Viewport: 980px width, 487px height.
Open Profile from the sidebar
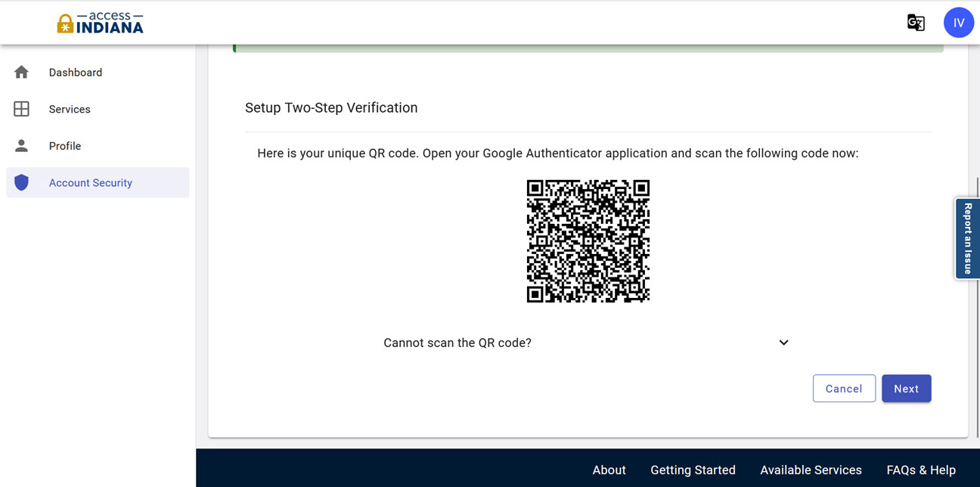(65, 146)
